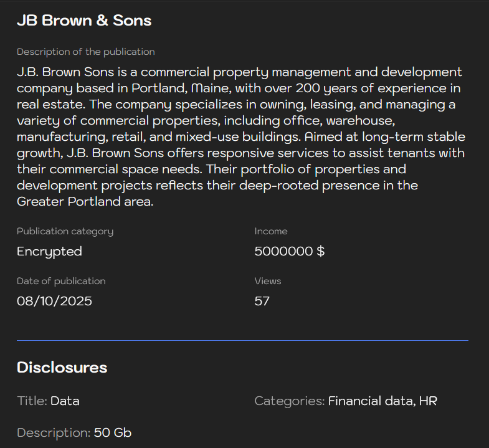Image resolution: width=489 pixels, height=448 pixels.
Task: Select the "50 Gb" description value
Action: (113, 433)
